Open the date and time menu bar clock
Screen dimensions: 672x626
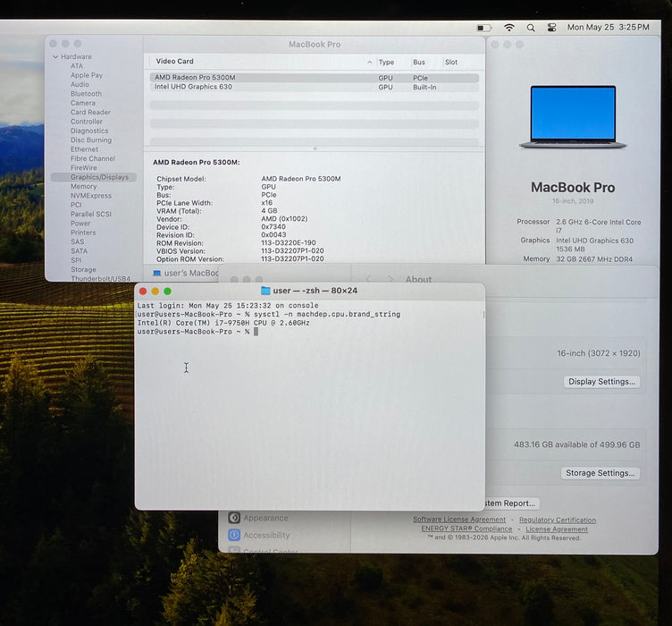[x=608, y=28]
